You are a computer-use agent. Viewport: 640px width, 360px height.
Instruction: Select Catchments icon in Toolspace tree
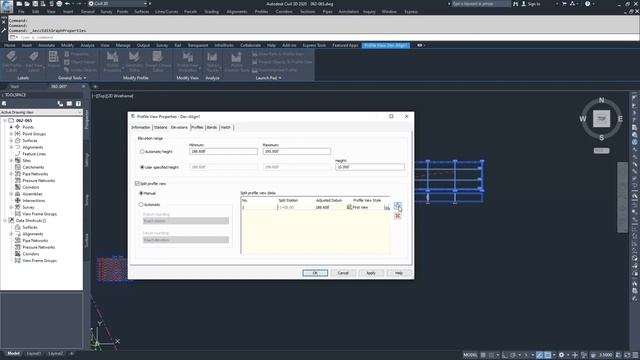click(x=18, y=167)
